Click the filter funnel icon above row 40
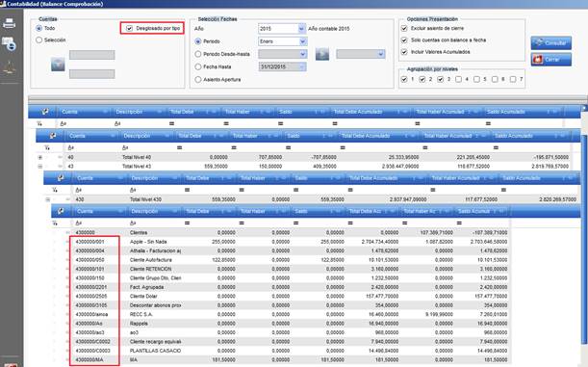Screen dimensions: 588x367 (47, 147)
